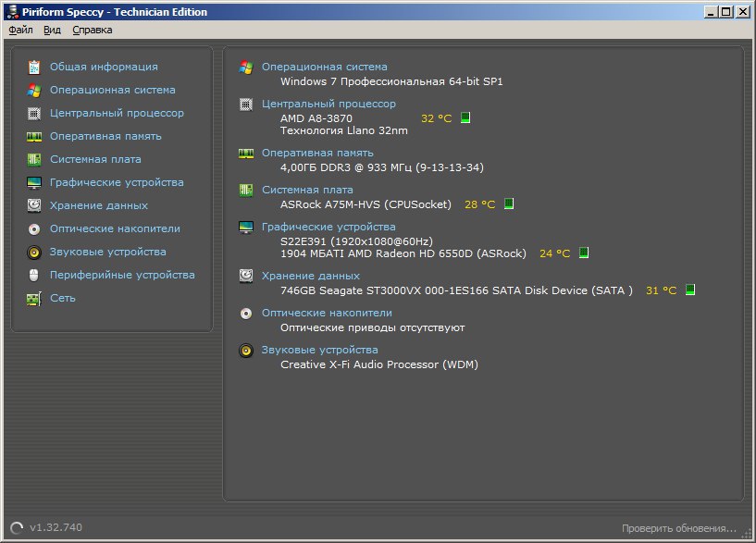Click the green temperature indicator next to 24 °C
Screen dimensions: 756x543
click(584, 253)
